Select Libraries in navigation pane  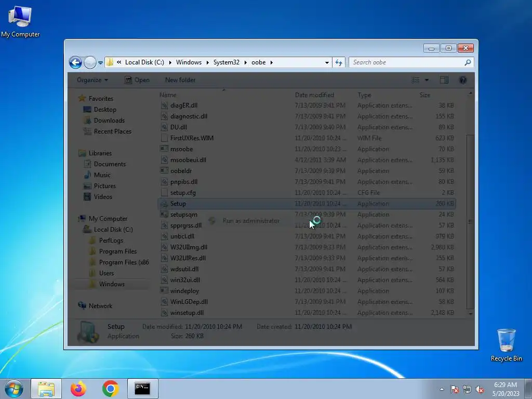(x=100, y=153)
